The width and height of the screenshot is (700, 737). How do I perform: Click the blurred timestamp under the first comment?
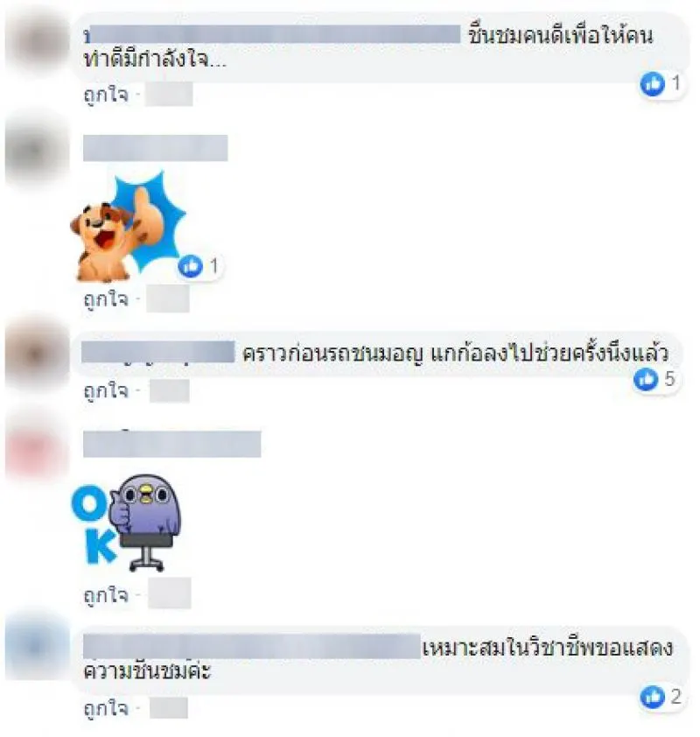click(x=169, y=95)
